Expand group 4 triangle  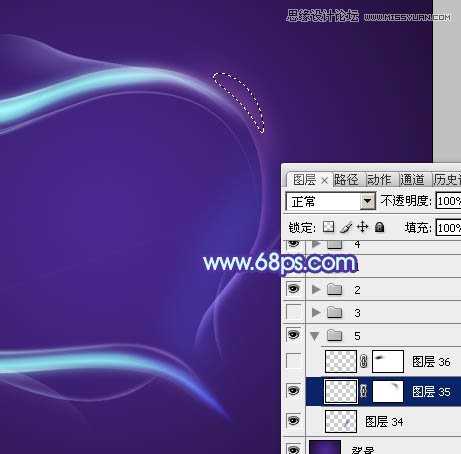tap(316, 244)
